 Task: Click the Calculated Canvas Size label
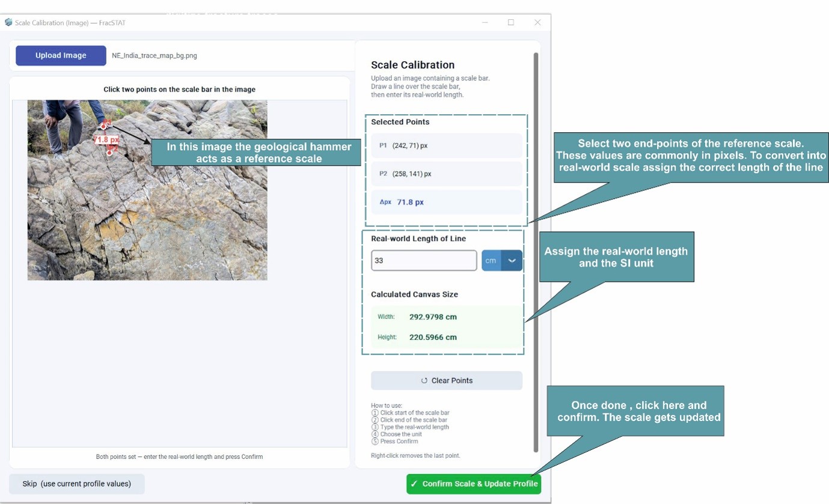pyautogui.click(x=414, y=294)
